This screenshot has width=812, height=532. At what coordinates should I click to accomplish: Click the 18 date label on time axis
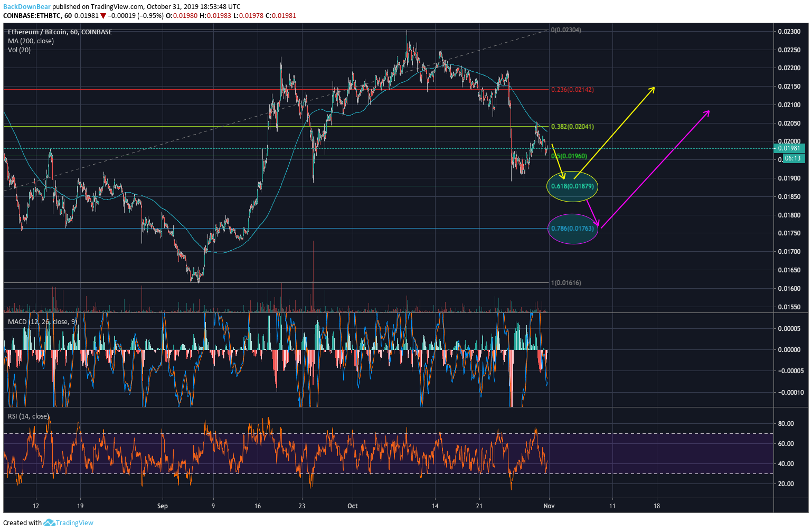point(657,506)
